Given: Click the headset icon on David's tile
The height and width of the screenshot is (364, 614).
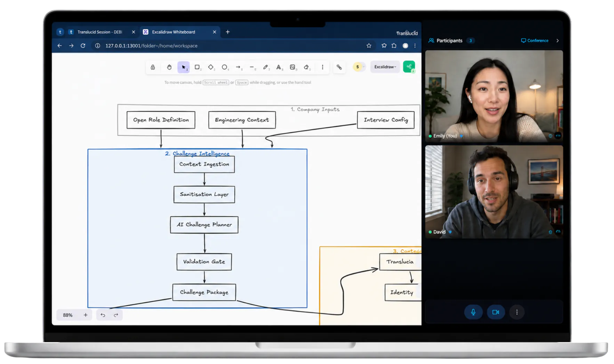Looking at the screenshot, I should [558, 232].
